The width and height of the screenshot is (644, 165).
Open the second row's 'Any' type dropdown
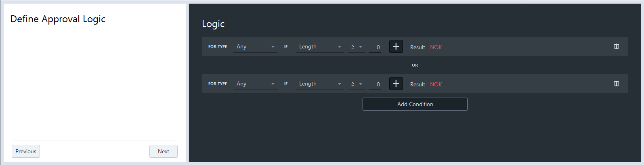255,84
